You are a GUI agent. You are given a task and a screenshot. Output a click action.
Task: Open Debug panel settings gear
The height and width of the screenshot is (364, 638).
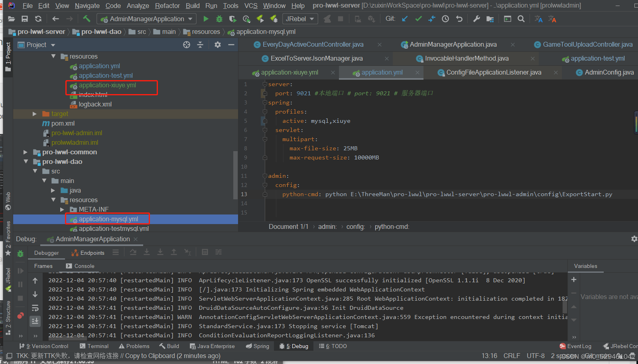(x=634, y=239)
